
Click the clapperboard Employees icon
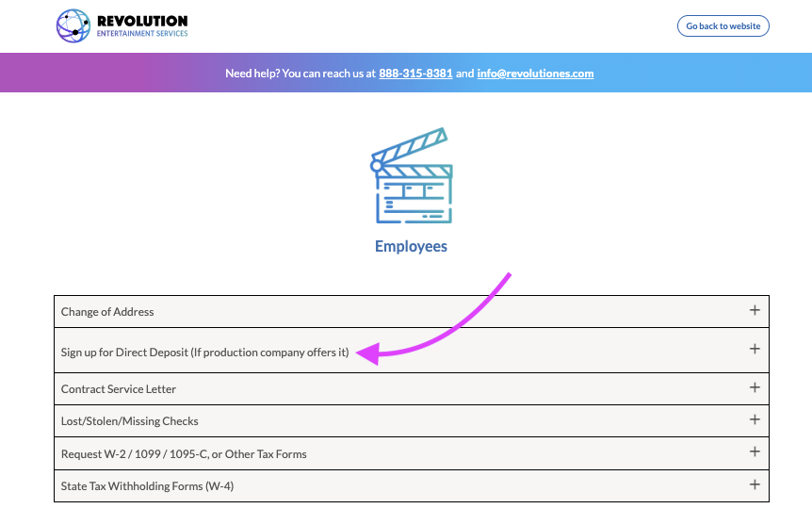[411, 175]
